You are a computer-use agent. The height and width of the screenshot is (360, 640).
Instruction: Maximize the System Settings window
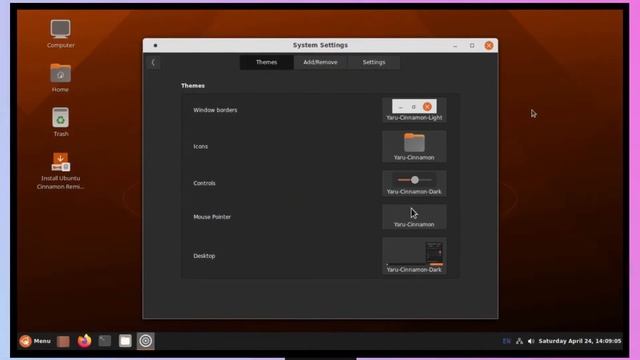(472, 46)
